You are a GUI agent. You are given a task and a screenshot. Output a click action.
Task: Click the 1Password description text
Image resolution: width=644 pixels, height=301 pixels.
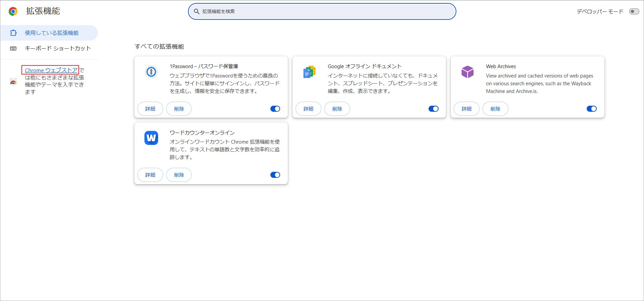click(224, 84)
